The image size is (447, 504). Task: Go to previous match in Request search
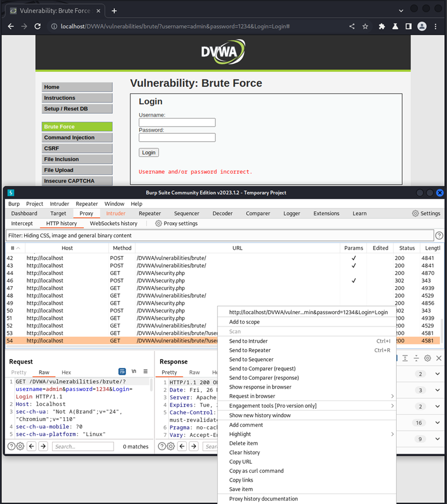click(31, 446)
